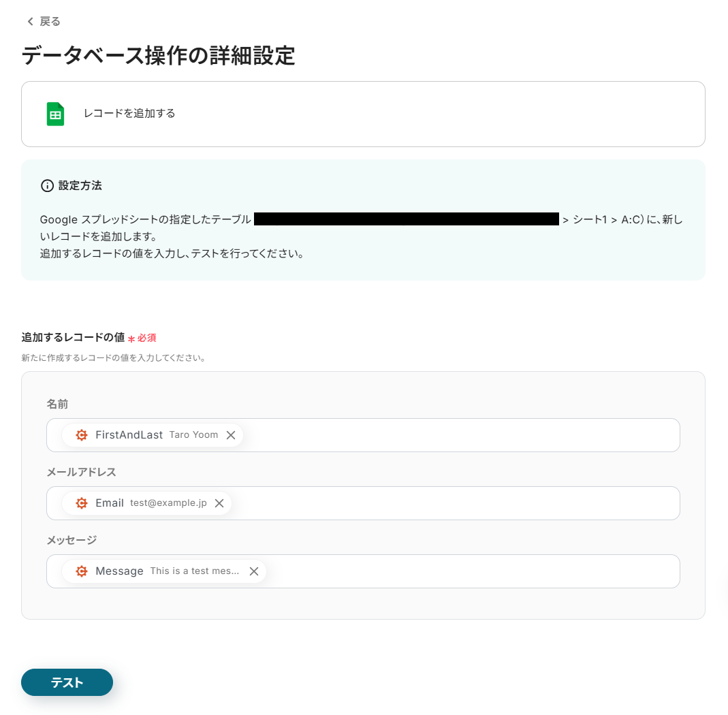Click the info icon beside 設定方法
728x715 pixels.
coord(47,185)
